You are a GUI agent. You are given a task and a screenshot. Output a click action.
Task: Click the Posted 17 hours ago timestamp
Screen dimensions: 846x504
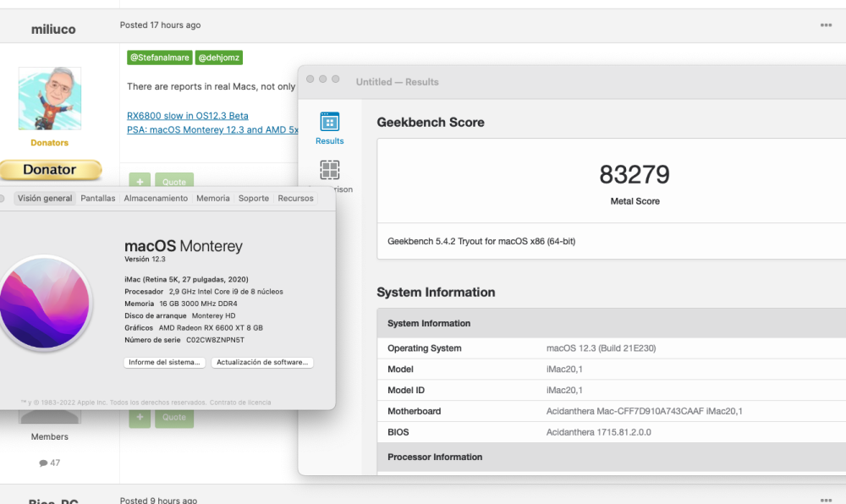click(x=160, y=25)
